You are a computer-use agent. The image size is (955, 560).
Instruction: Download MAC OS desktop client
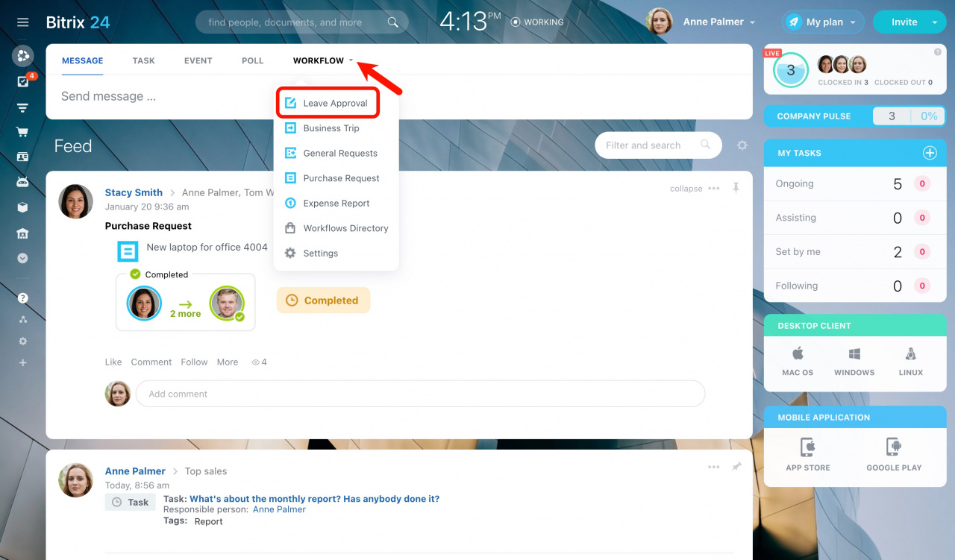click(x=798, y=362)
